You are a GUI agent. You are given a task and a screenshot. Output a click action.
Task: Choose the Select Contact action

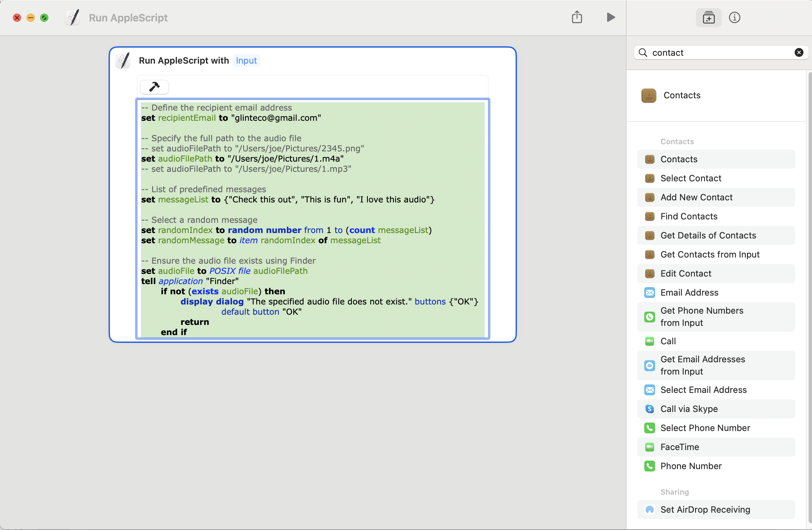click(716, 178)
